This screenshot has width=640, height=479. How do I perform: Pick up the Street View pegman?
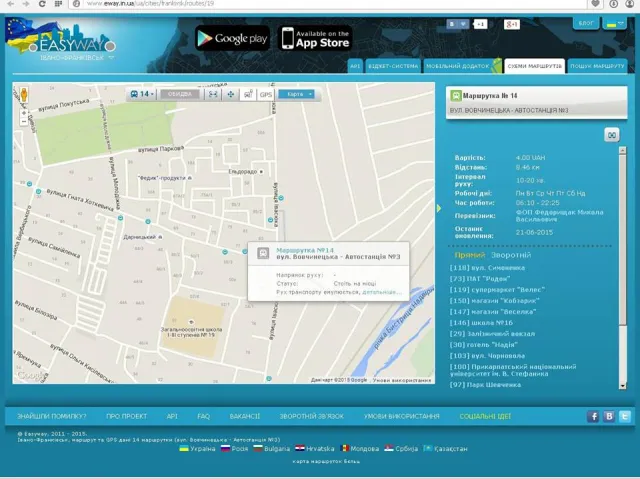coord(24,95)
